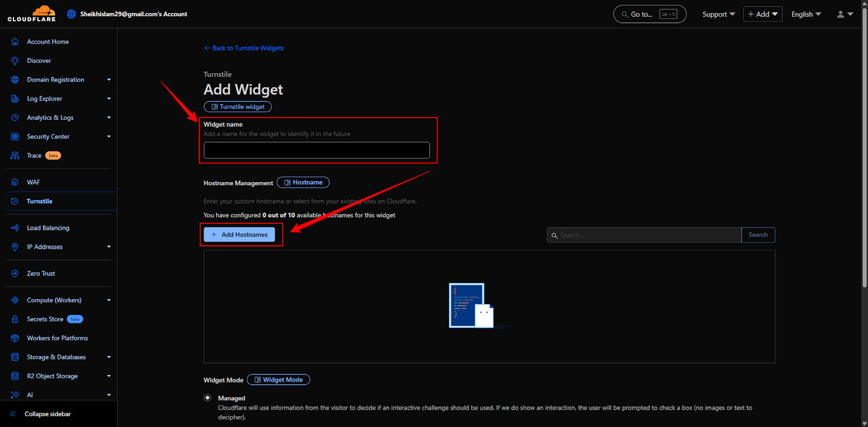Expand Compute (Workers) submenu arrow
Image resolution: width=868 pixels, height=427 pixels.
109,300
